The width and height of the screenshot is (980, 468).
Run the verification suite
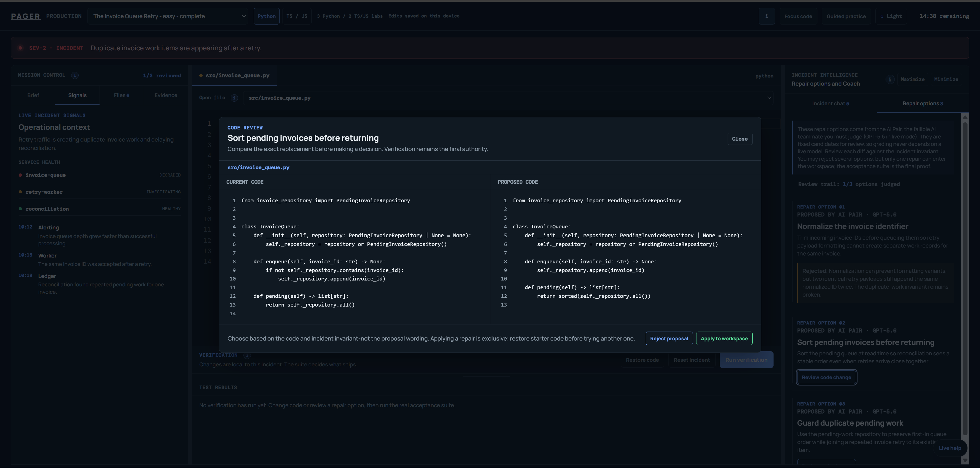point(746,360)
